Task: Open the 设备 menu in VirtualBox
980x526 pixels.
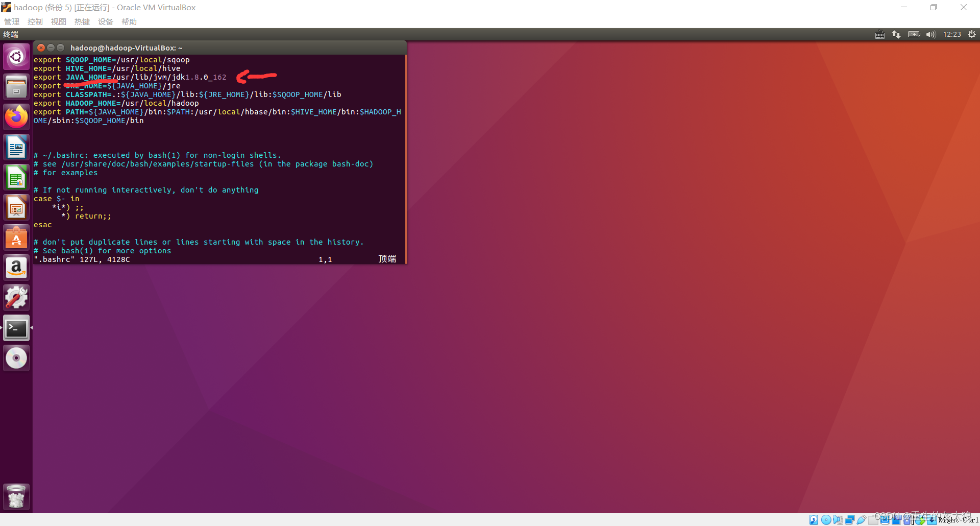Action: point(105,21)
